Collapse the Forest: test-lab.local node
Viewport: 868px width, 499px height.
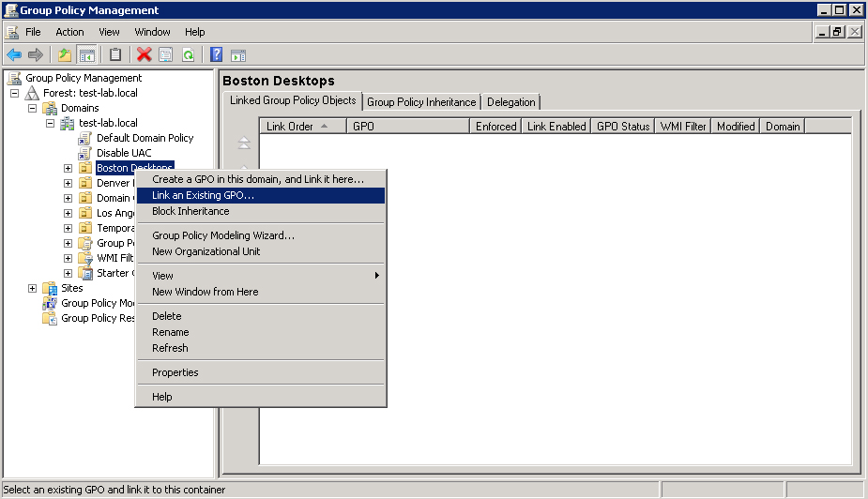click(15, 93)
